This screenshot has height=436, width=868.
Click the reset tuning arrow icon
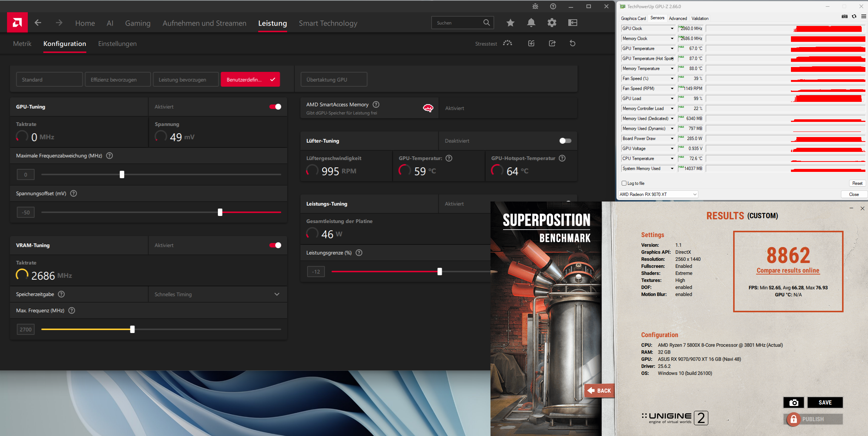coord(572,43)
